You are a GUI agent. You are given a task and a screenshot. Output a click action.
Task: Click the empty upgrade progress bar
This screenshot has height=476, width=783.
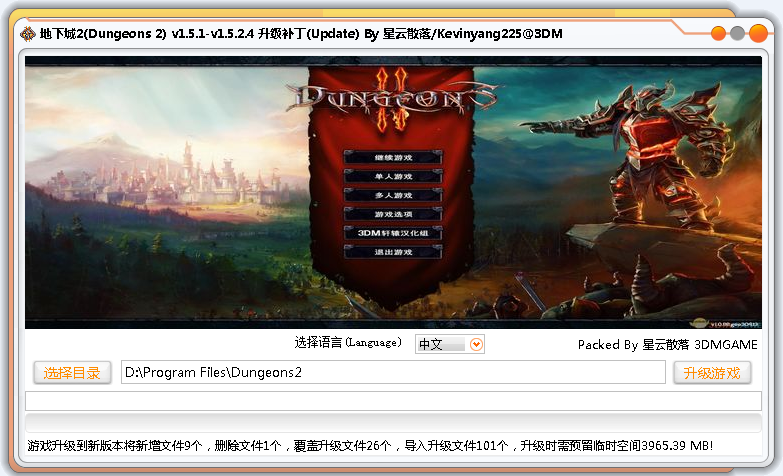click(392, 400)
